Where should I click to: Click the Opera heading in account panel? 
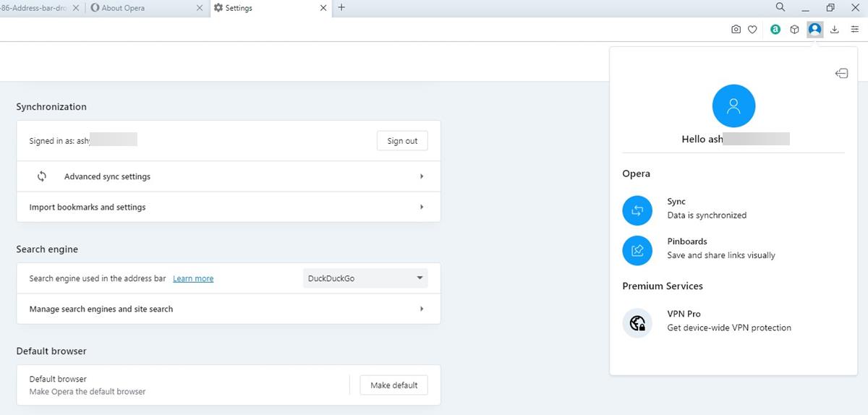tap(637, 174)
